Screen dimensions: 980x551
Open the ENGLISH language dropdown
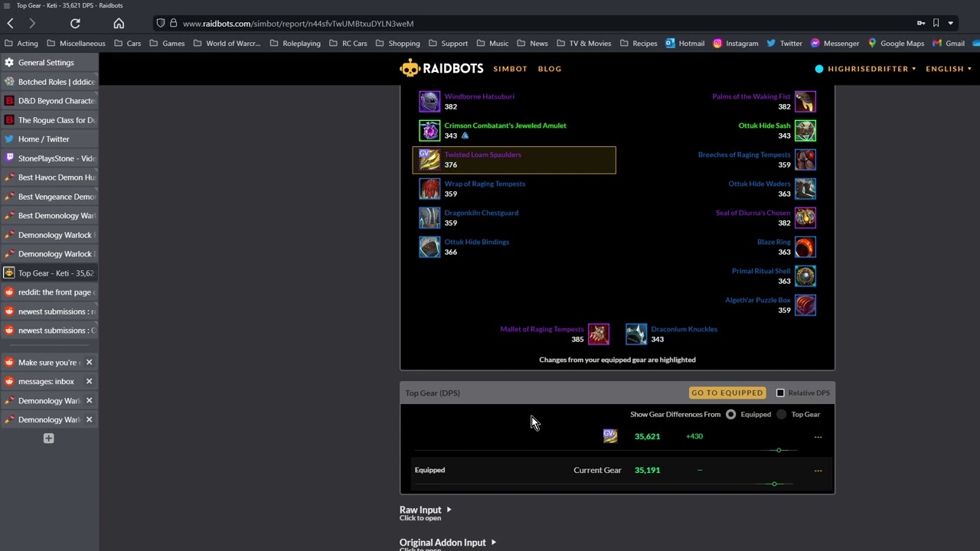[949, 69]
